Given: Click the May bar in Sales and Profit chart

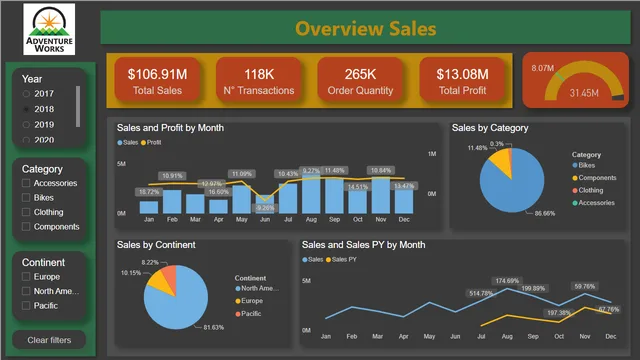Looking at the screenshot, I should click(242, 200).
